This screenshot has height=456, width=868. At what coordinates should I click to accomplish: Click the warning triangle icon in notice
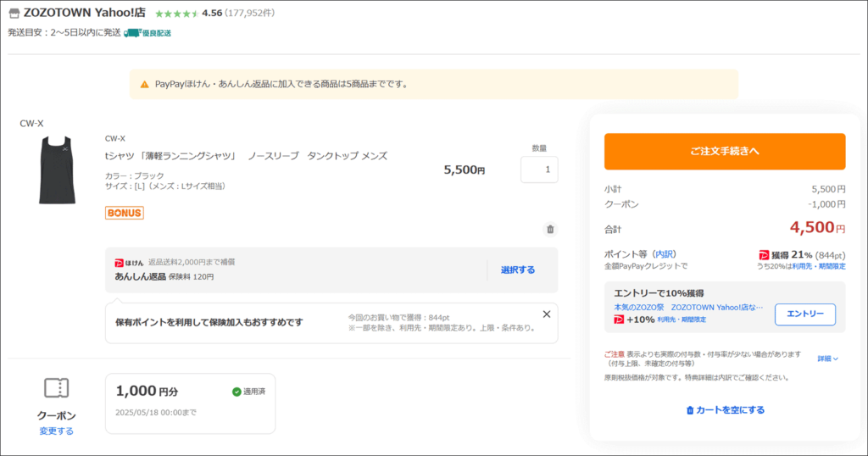[144, 85]
